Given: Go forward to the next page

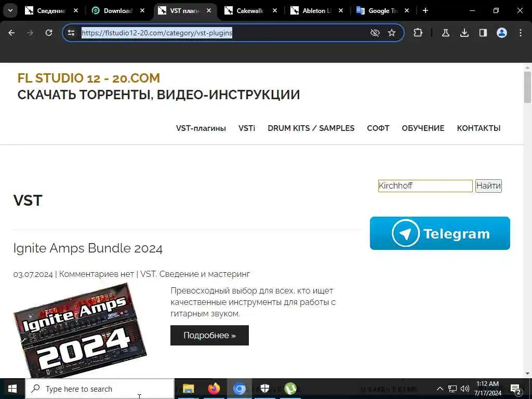Looking at the screenshot, I should (x=30, y=33).
